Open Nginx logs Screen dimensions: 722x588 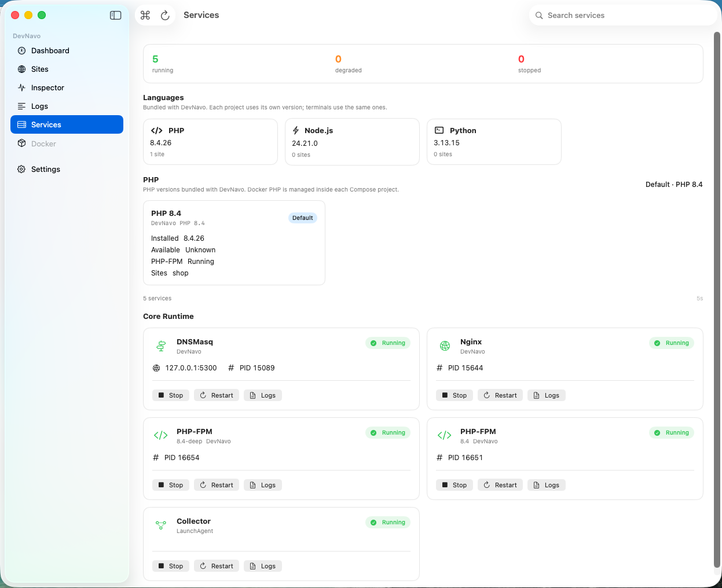click(x=547, y=395)
